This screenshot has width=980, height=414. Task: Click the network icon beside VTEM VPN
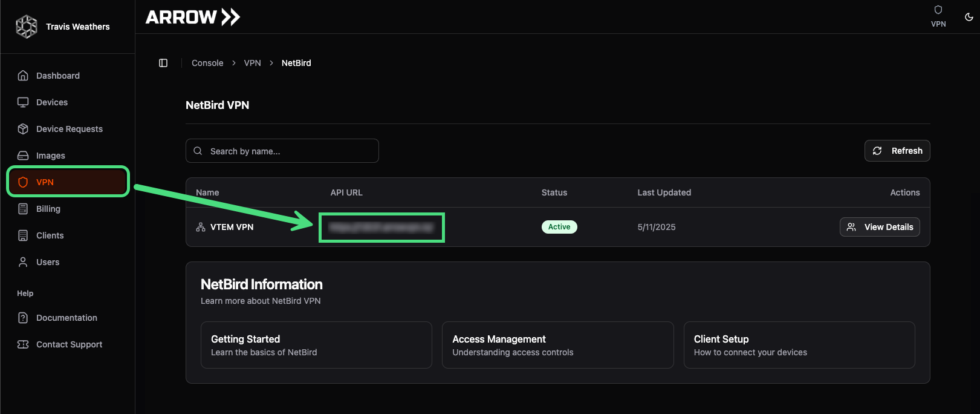[x=201, y=227]
